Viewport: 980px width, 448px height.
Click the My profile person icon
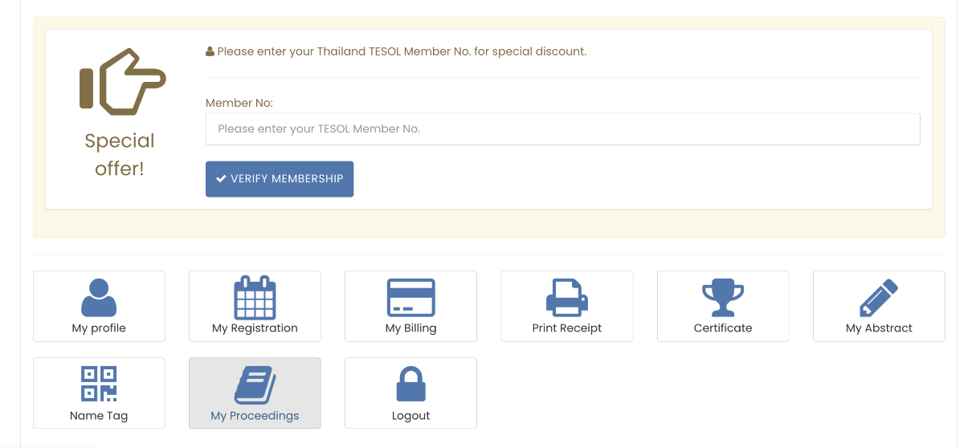click(x=99, y=297)
